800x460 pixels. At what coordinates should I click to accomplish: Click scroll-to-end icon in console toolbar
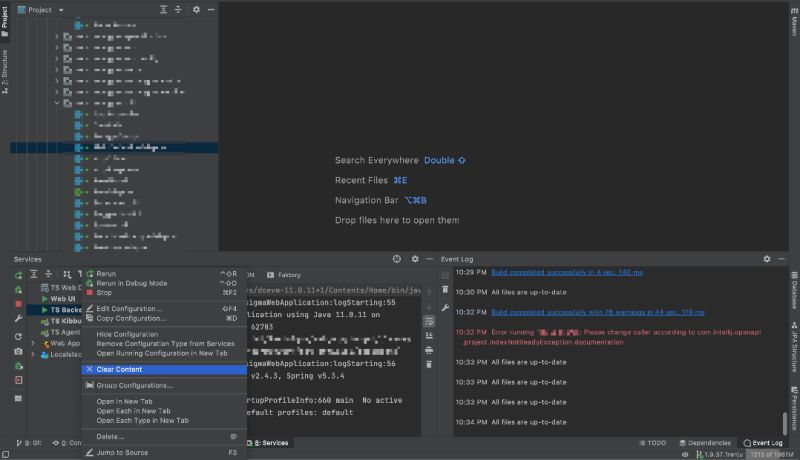click(x=429, y=336)
